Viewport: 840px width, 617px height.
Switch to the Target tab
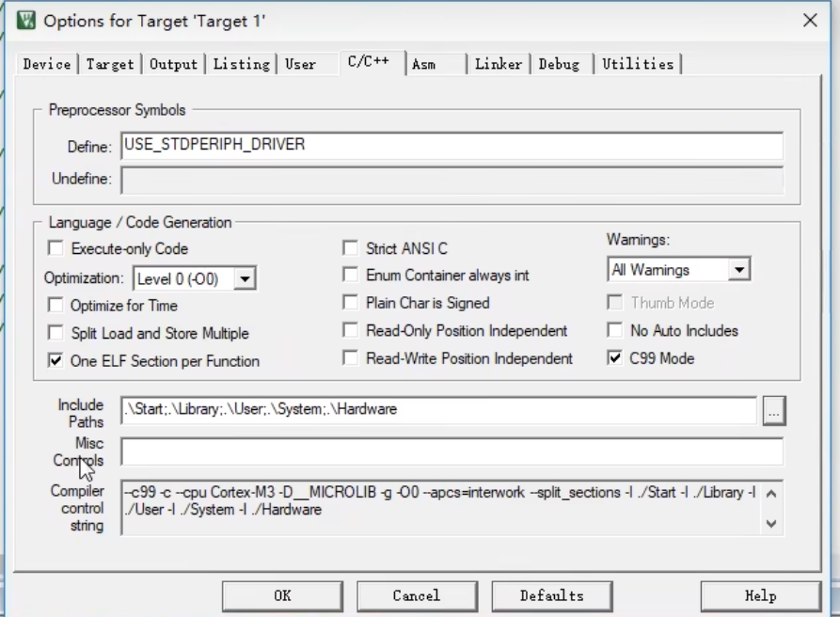(110, 64)
